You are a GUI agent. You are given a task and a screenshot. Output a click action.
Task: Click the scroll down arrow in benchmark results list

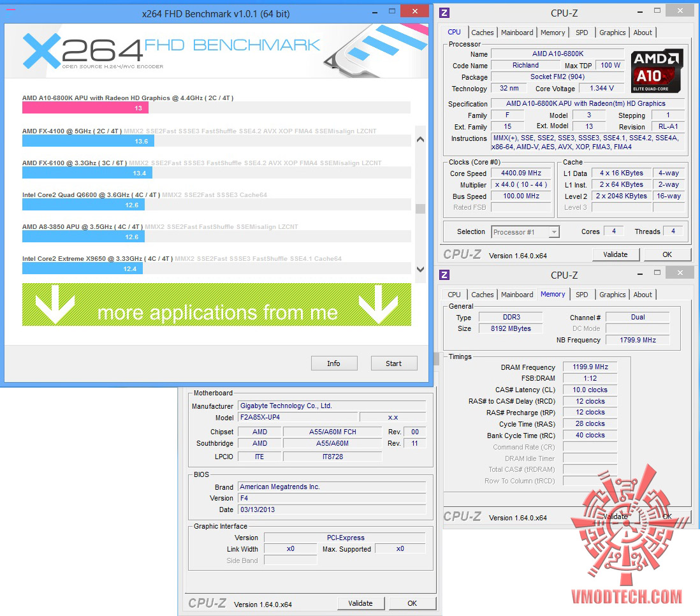420,269
